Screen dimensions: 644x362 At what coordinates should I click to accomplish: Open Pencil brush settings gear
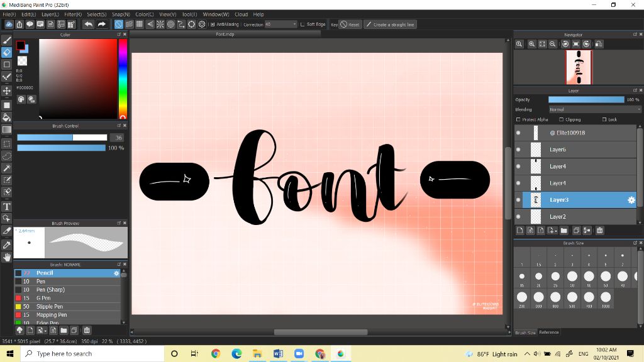pyautogui.click(x=116, y=273)
